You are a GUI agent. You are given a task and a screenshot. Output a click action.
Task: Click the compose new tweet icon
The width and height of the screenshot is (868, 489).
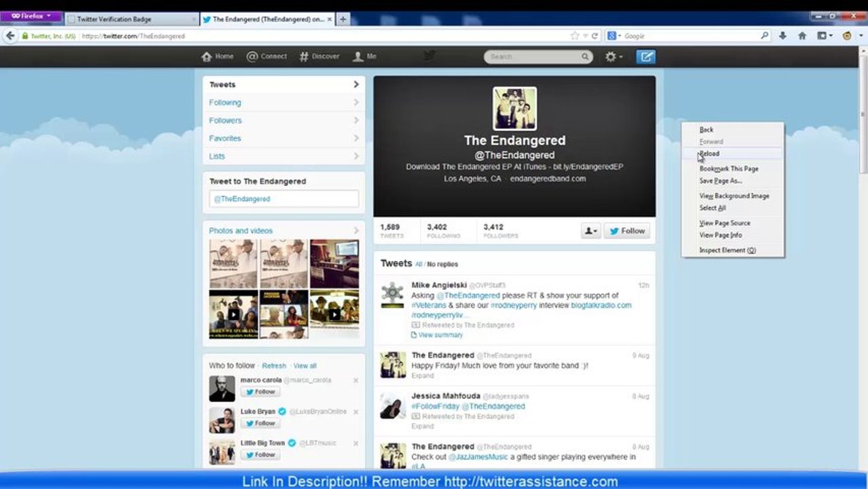pyautogui.click(x=646, y=57)
